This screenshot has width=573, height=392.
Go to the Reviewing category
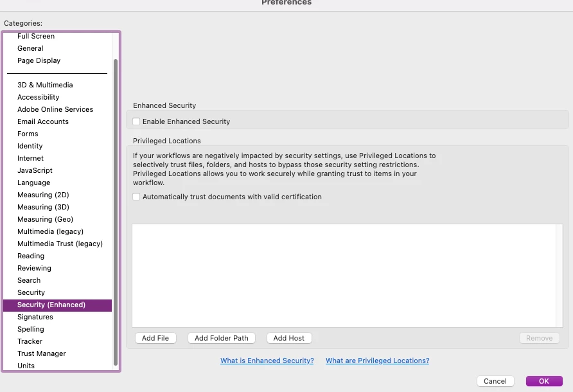pos(57,268)
